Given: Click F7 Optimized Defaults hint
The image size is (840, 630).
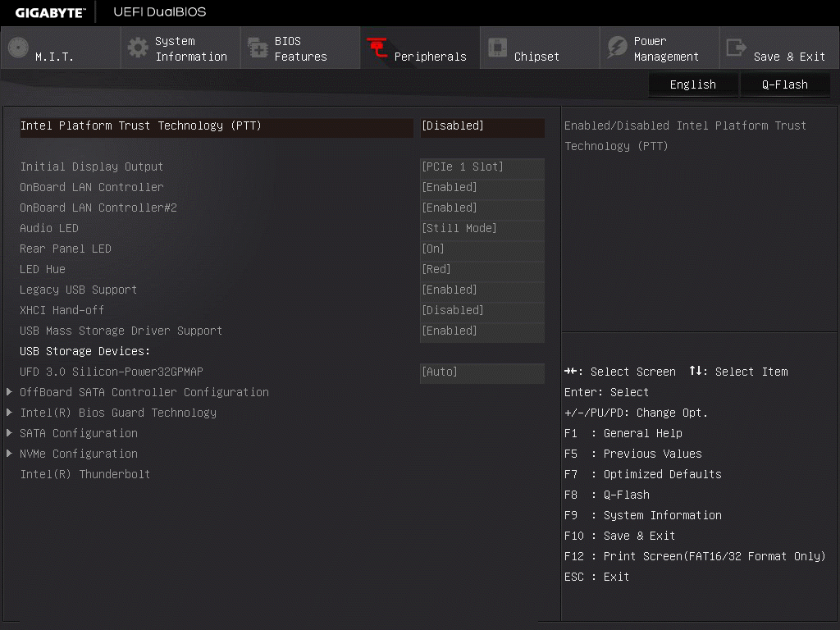Looking at the screenshot, I should pyautogui.click(x=643, y=474).
